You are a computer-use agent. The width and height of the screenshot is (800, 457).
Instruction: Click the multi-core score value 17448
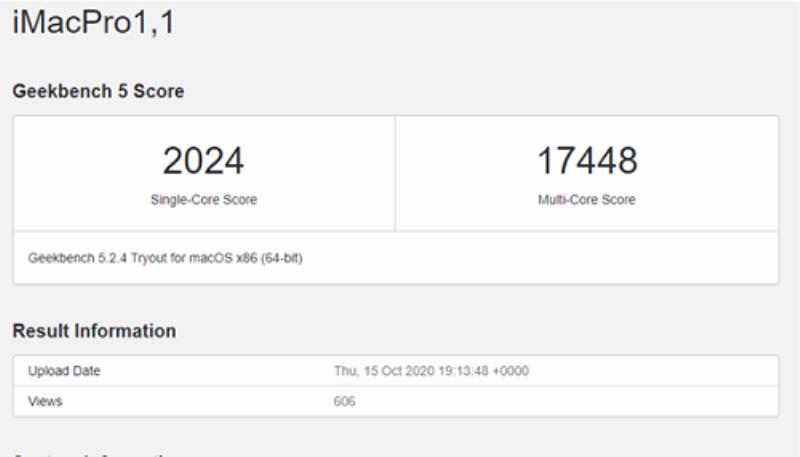click(587, 161)
